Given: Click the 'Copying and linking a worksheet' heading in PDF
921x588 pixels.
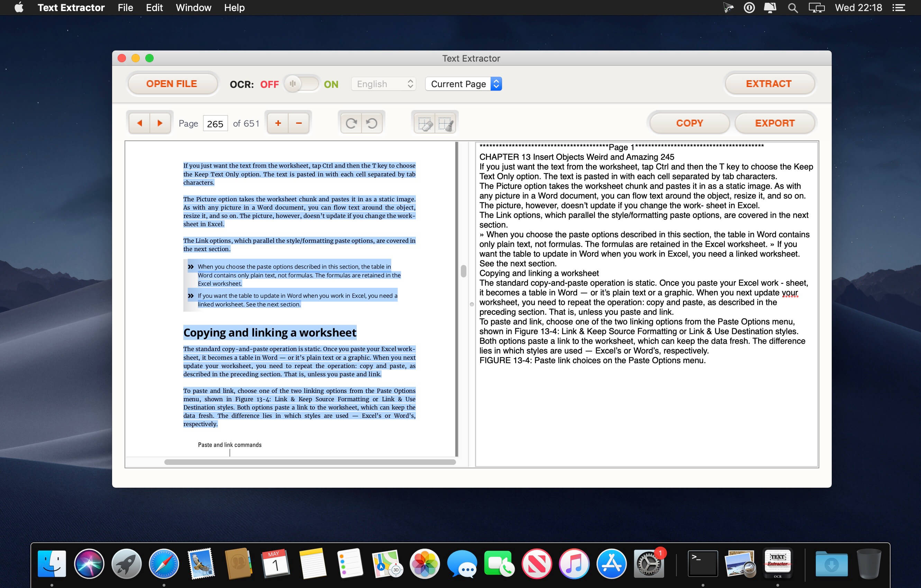Looking at the screenshot, I should 270,332.
